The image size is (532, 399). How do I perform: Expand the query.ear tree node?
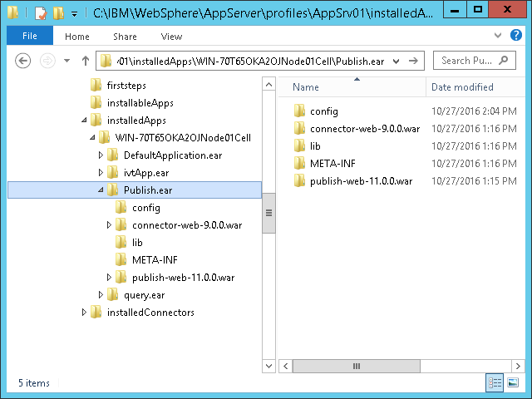pos(101,294)
